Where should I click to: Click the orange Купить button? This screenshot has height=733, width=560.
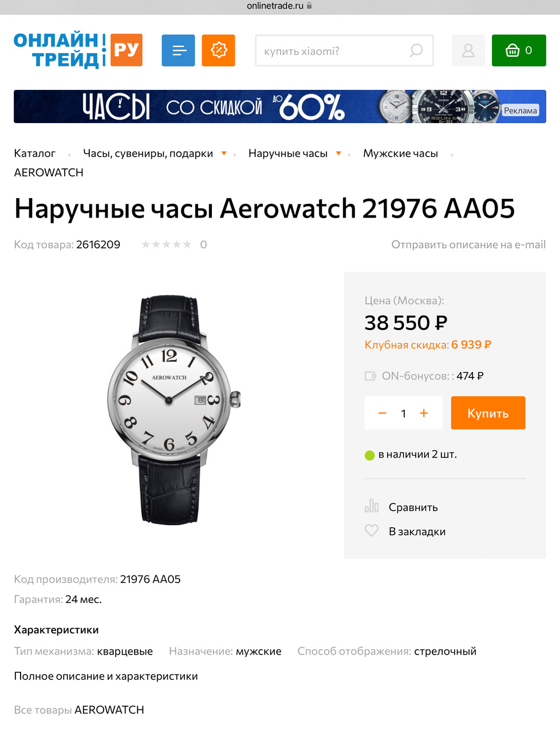488,413
